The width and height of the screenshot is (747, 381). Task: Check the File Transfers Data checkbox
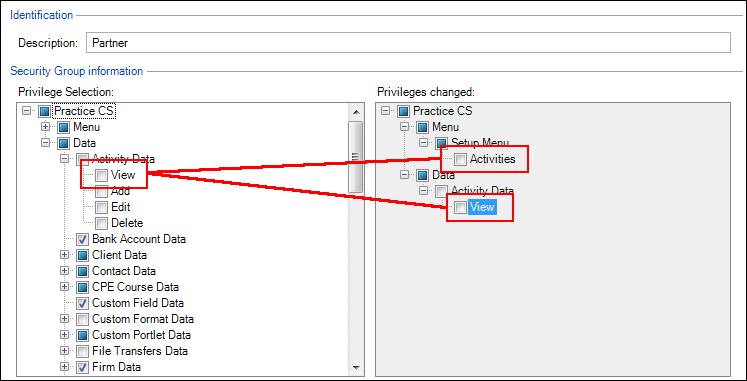(83, 351)
